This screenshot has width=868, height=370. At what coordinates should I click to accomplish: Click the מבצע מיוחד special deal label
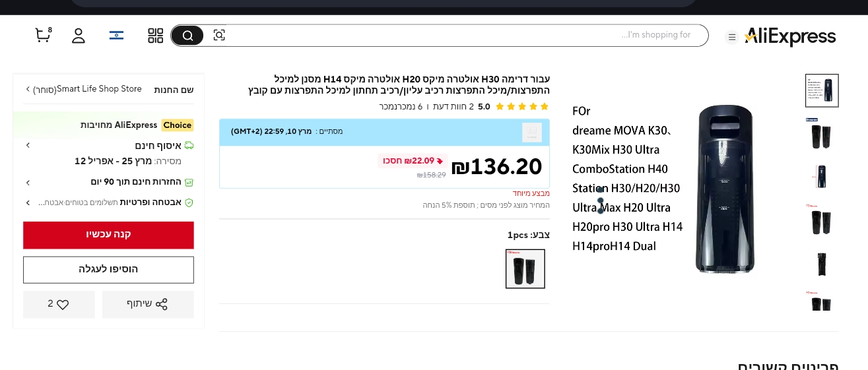point(531,193)
